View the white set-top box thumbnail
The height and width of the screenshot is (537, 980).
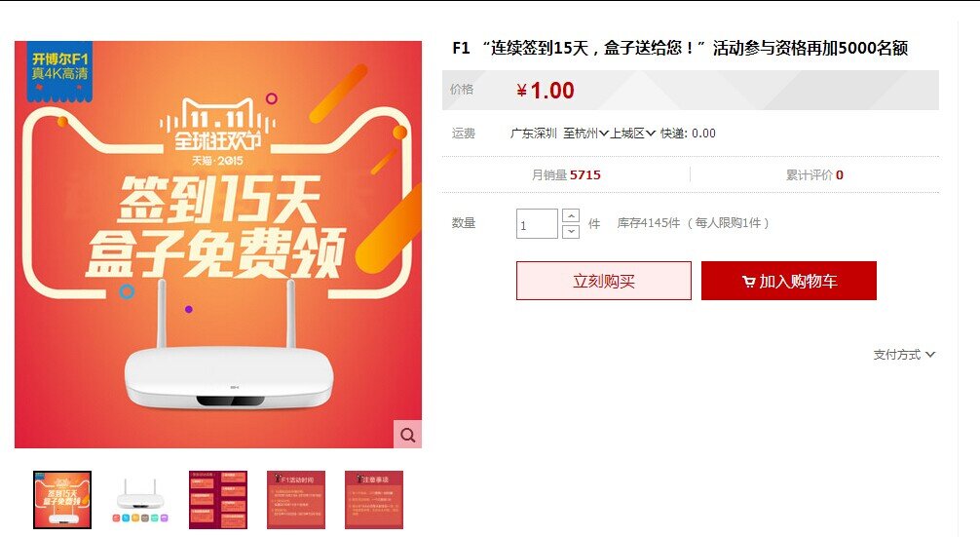140,500
